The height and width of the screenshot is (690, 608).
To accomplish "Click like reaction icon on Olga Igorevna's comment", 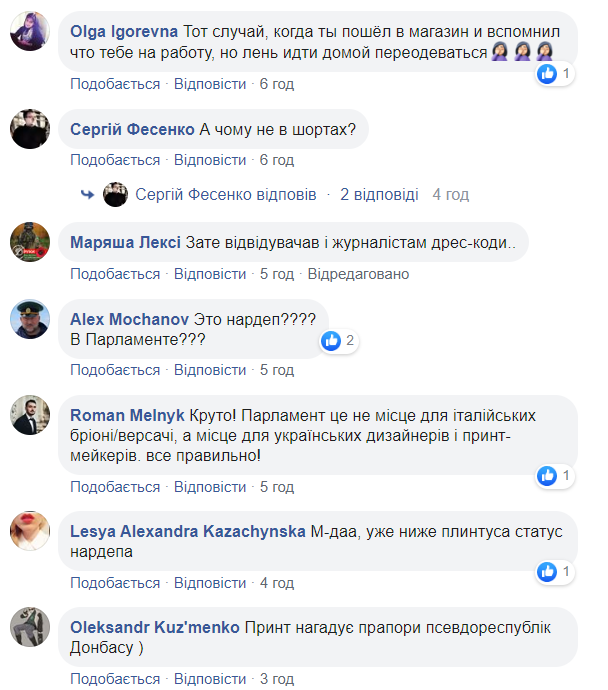I will pyautogui.click(x=547, y=73).
